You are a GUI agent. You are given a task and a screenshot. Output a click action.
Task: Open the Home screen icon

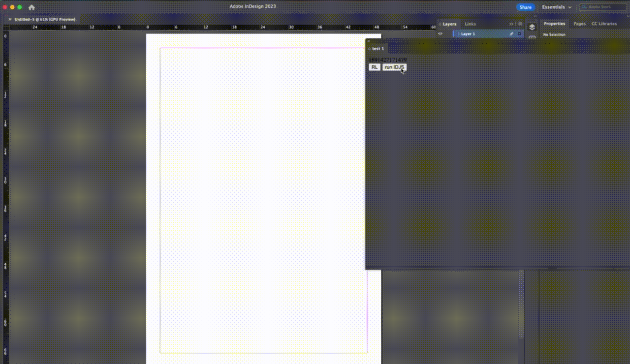coord(31,7)
